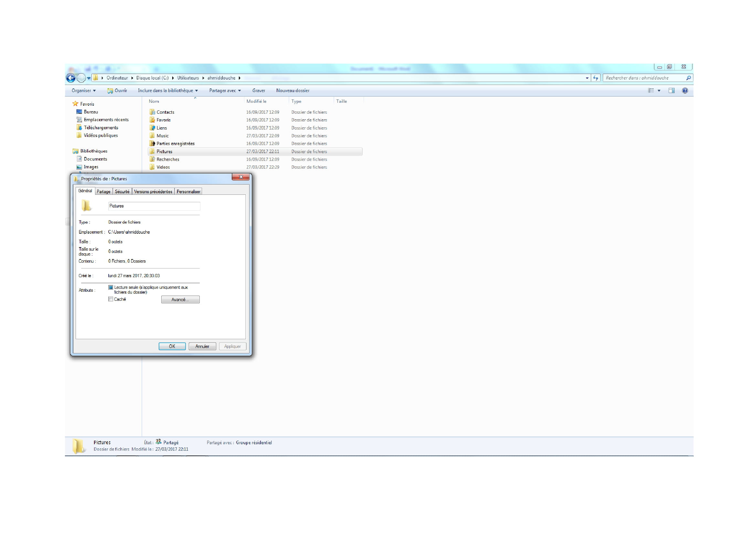Click the Graver toolbar button
This screenshot has width=756, height=534.
(x=259, y=90)
